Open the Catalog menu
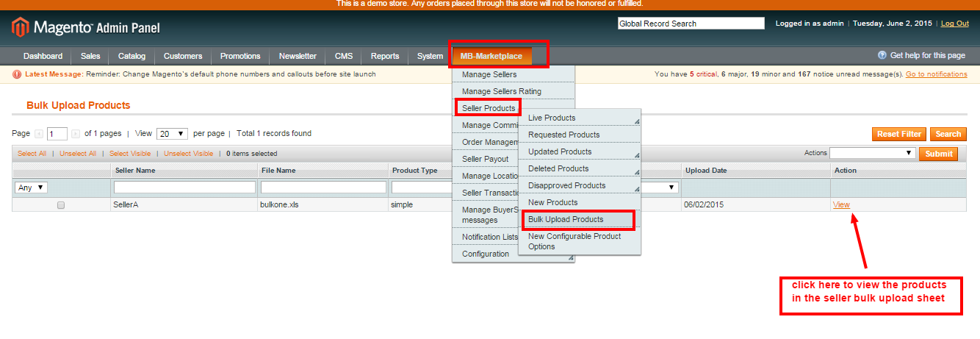This screenshot has width=980, height=339. tap(131, 56)
